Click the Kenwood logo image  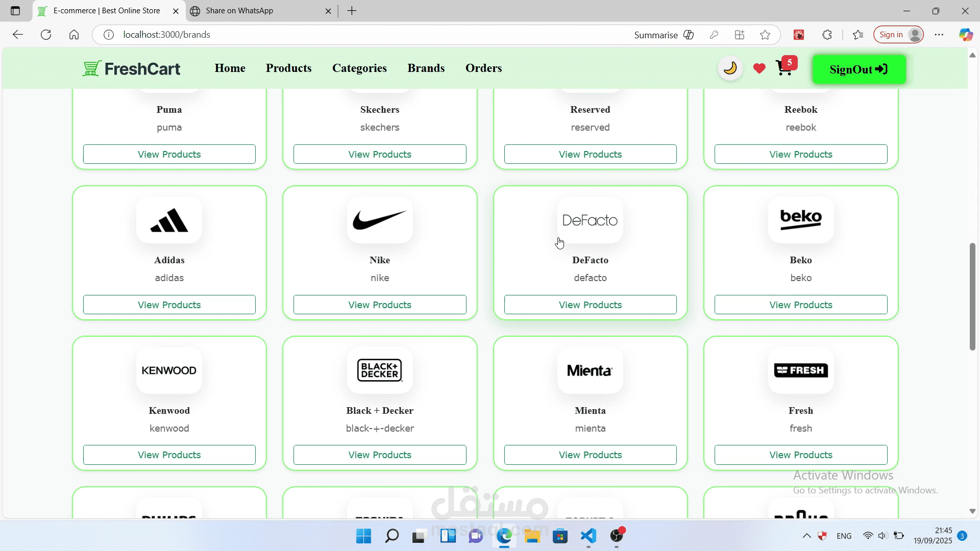point(169,370)
